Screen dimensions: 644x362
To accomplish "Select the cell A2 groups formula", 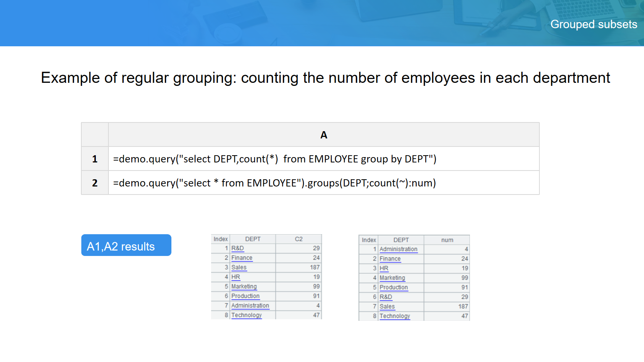I will click(274, 183).
